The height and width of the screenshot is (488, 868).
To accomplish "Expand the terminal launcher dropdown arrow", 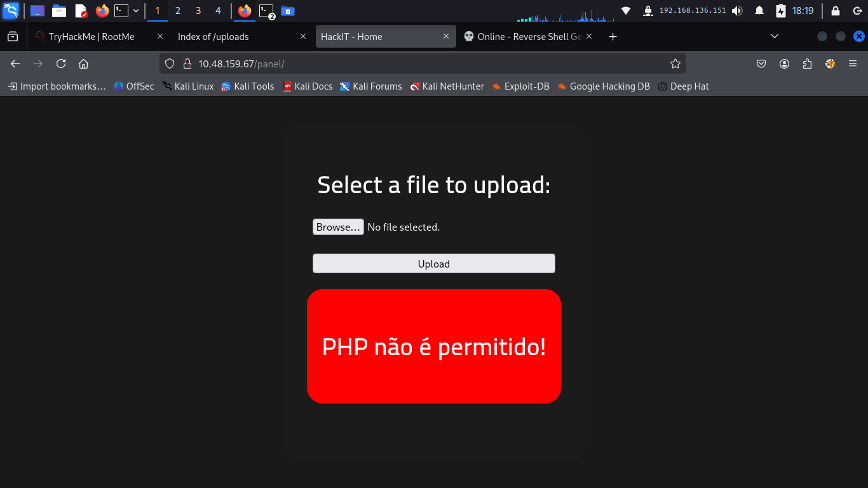I will 136,11.
